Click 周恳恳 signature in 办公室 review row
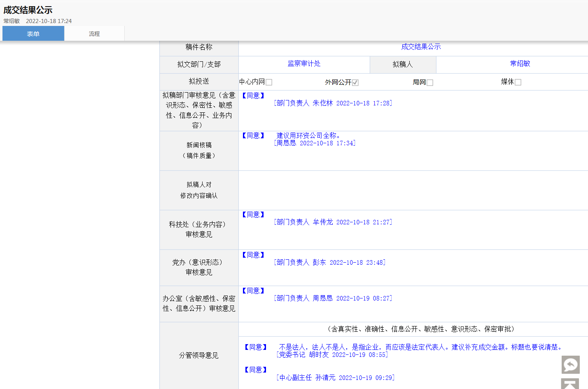588x389 pixels. click(333, 298)
